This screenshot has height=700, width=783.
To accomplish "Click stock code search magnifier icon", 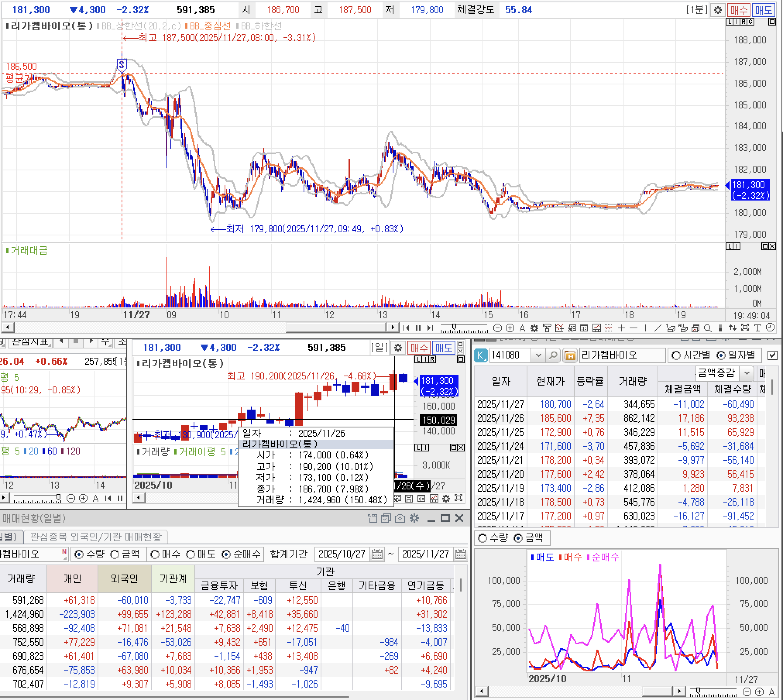I will [553, 355].
